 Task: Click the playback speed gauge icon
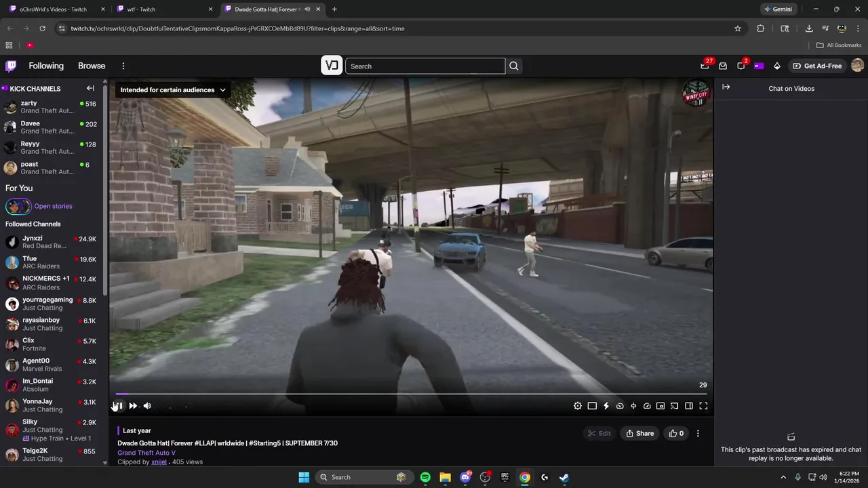point(647,406)
